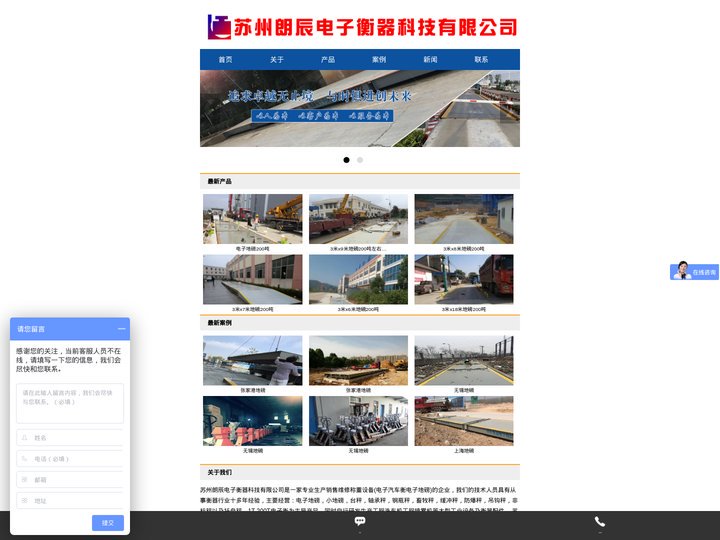Open 无锡地磅 case photo of pallet scales
720x540 pixels.
point(358,421)
